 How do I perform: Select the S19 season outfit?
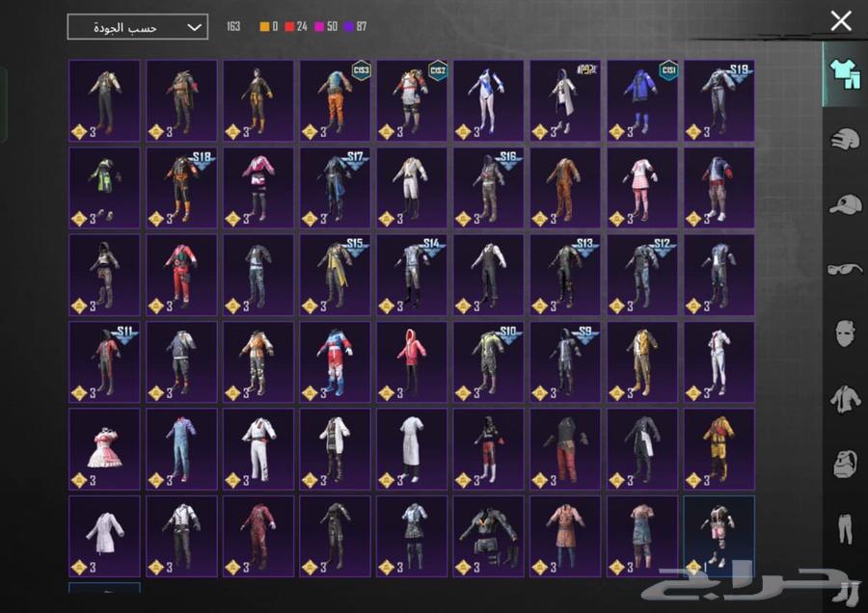(719, 101)
